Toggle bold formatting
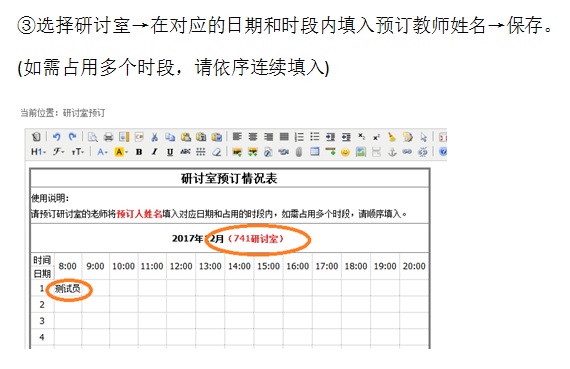Viewport: 570px width, 369px height. 139,152
